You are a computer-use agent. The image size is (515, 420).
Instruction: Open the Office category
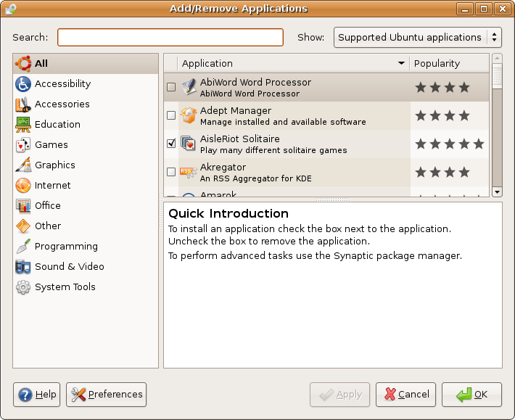[86, 205]
